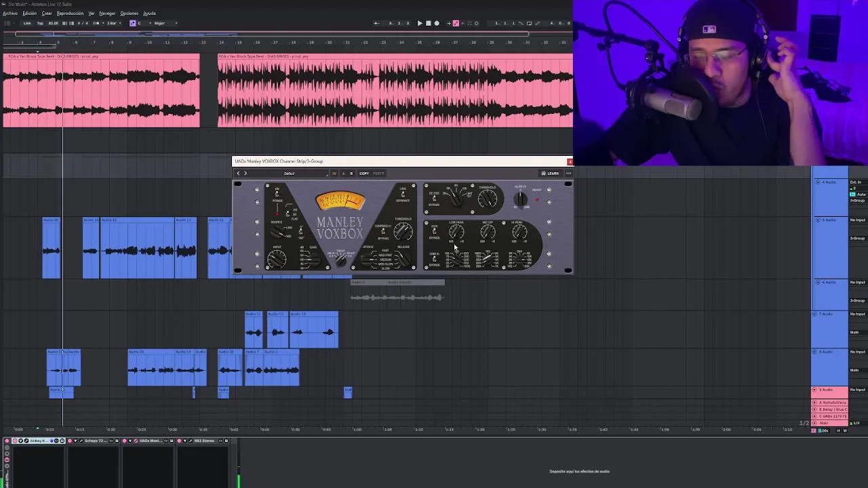Open the Reproducción menu
This screenshot has height=488, width=868.
coord(70,14)
